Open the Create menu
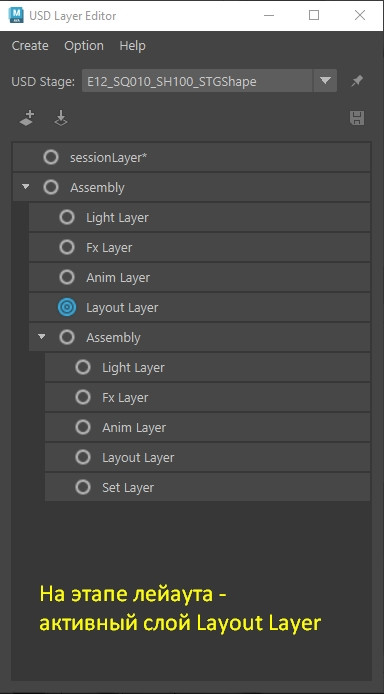 pos(30,46)
